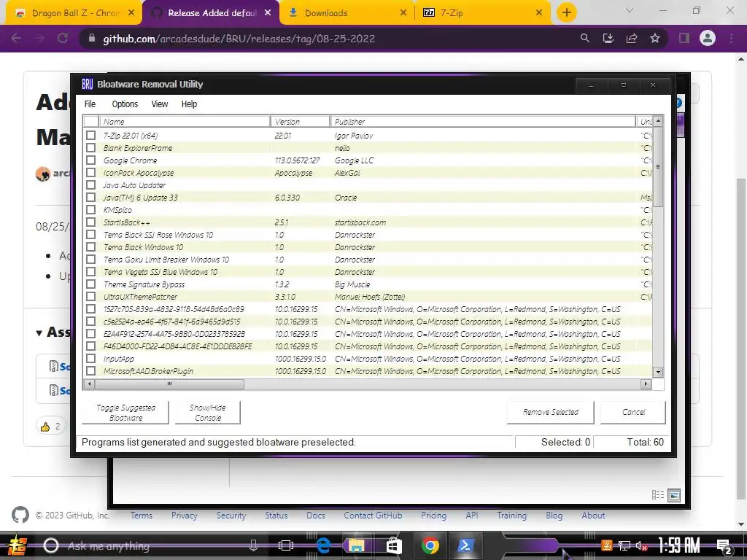747x560 pixels.
Task: Reload the GitHub page
Action: pos(63,38)
